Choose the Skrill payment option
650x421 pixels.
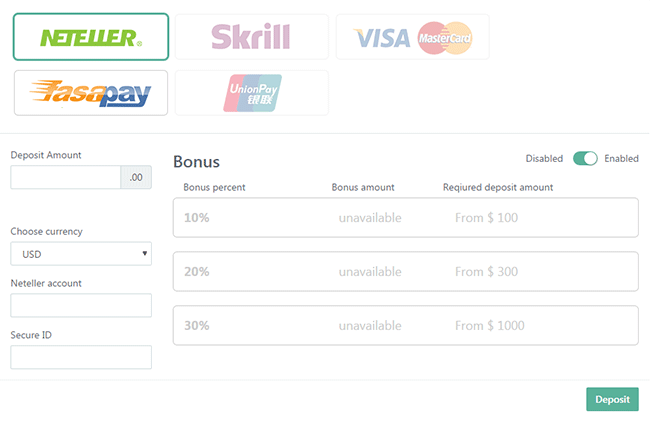point(251,37)
